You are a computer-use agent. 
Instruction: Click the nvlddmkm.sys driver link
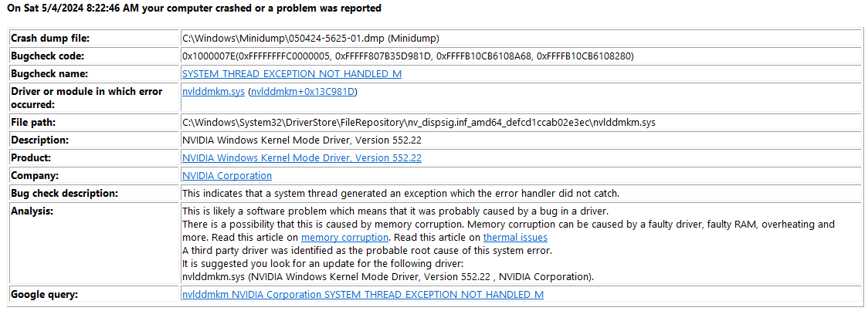(x=214, y=92)
